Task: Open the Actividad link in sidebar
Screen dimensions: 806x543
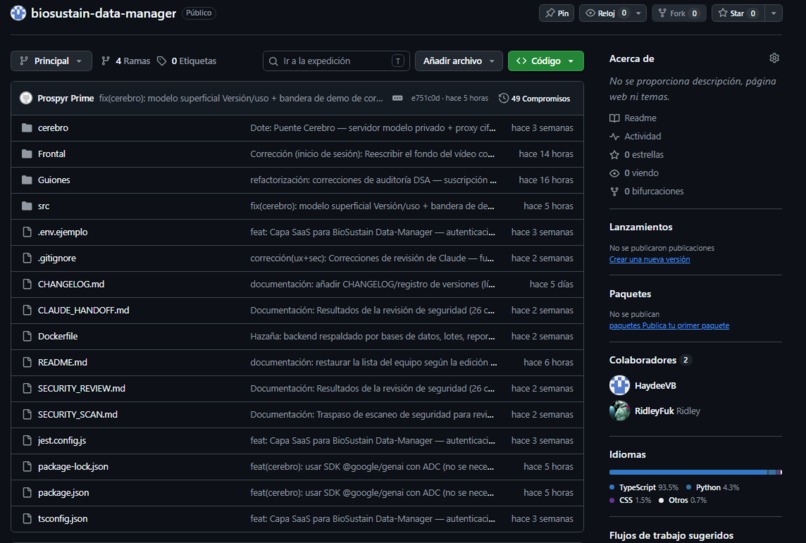Action: pos(635,136)
